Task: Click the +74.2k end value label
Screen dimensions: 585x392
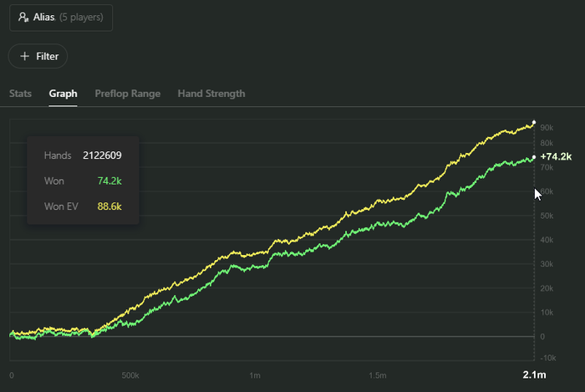Action: [x=556, y=157]
